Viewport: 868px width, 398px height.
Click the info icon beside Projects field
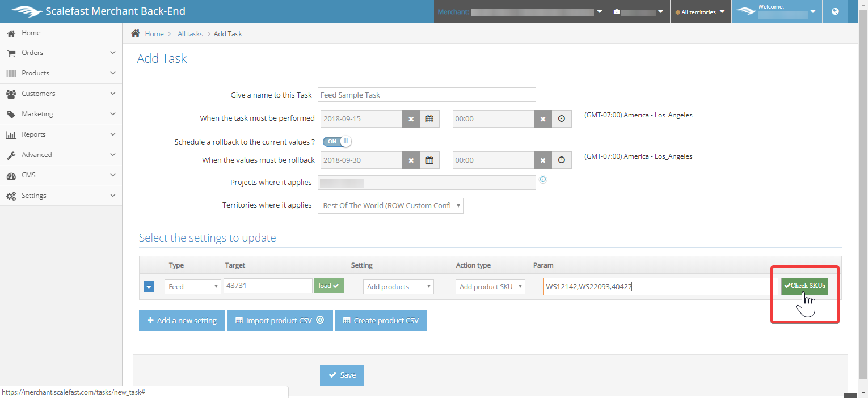(x=543, y=180)
